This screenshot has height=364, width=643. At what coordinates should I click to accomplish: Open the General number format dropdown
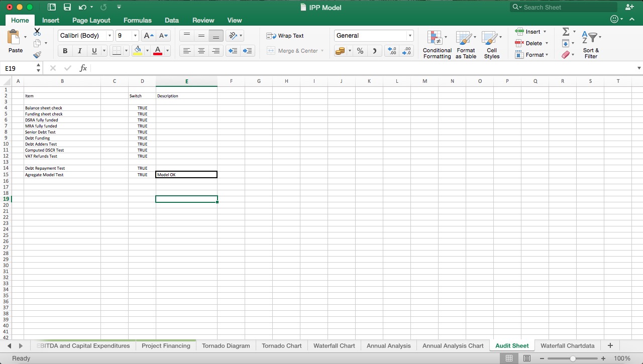410,36
